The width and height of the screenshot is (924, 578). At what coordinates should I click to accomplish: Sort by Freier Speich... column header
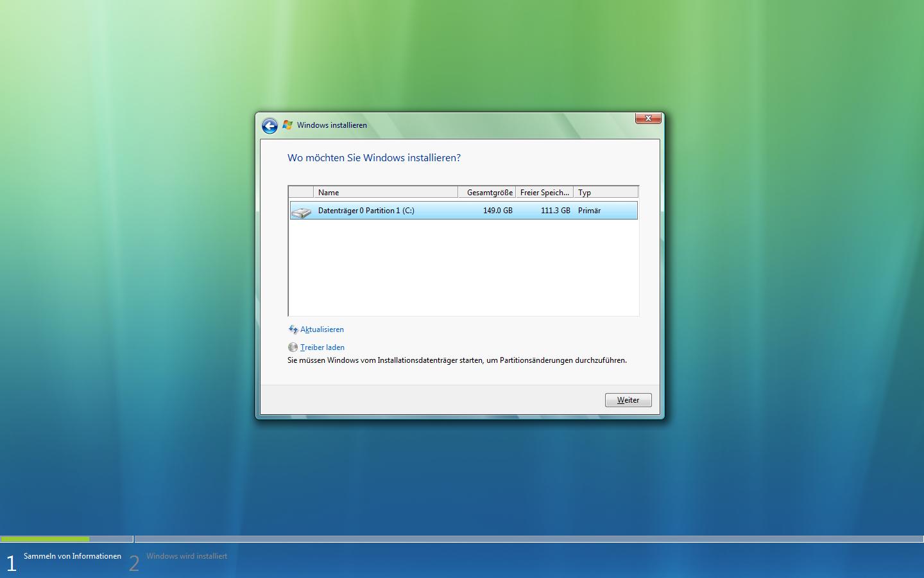(545, 192)
